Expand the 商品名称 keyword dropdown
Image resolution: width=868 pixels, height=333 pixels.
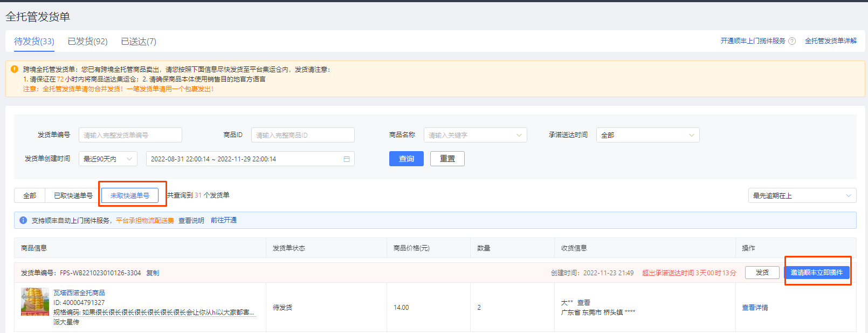pos(475,135)
